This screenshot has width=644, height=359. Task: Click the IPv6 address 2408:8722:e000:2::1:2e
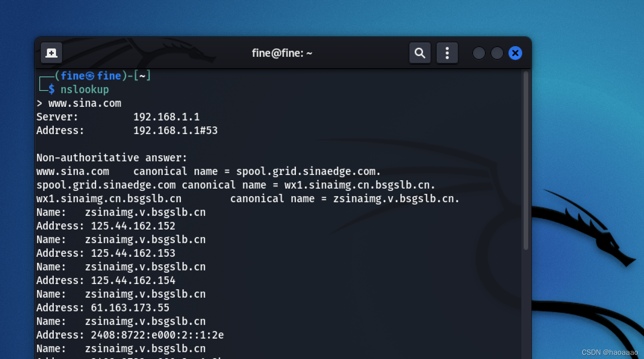(157, 335)
